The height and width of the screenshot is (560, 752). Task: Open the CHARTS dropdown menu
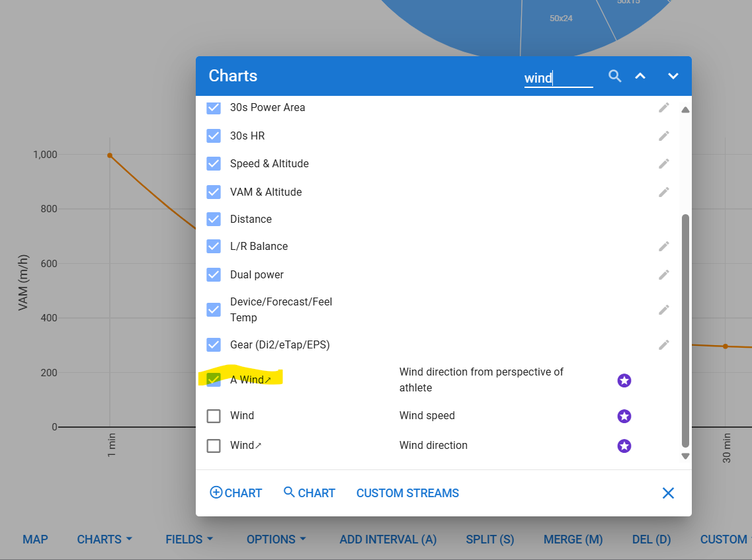(x=104, y=540)
